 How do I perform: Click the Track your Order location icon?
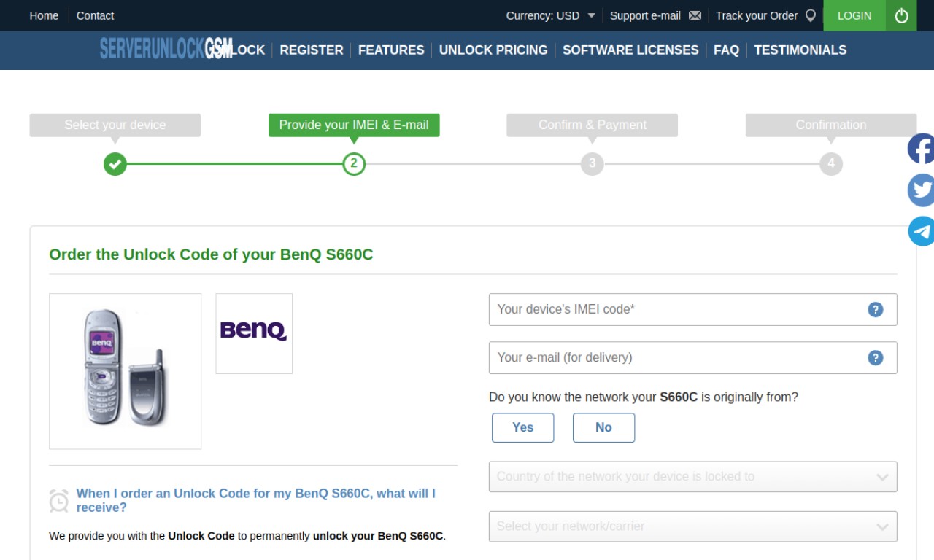[811, 15]
